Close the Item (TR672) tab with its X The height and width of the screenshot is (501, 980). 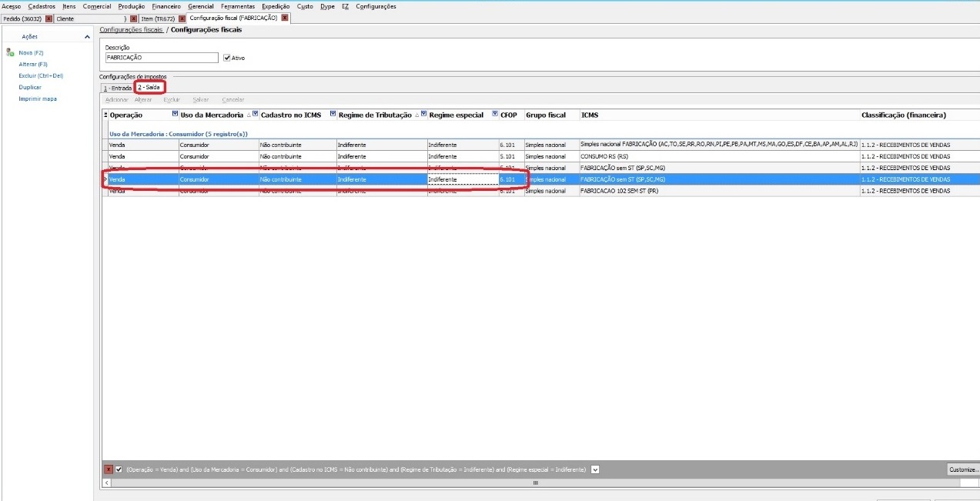tap(182, 18)
